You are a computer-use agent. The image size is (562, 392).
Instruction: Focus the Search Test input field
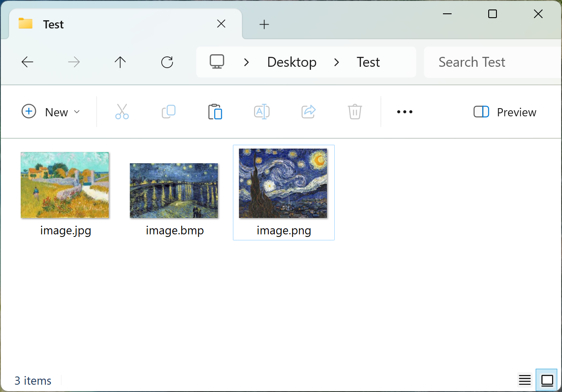pos(493,62)
